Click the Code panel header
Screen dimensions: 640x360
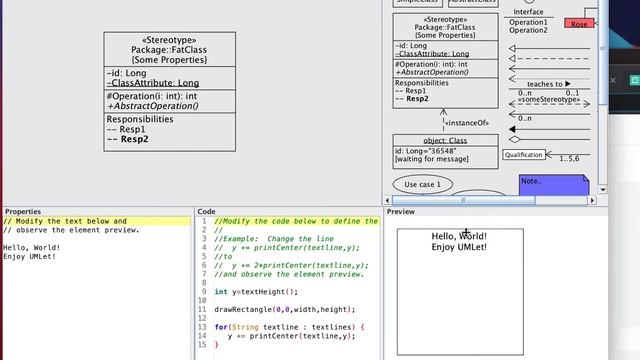click(x=206, y=211)
